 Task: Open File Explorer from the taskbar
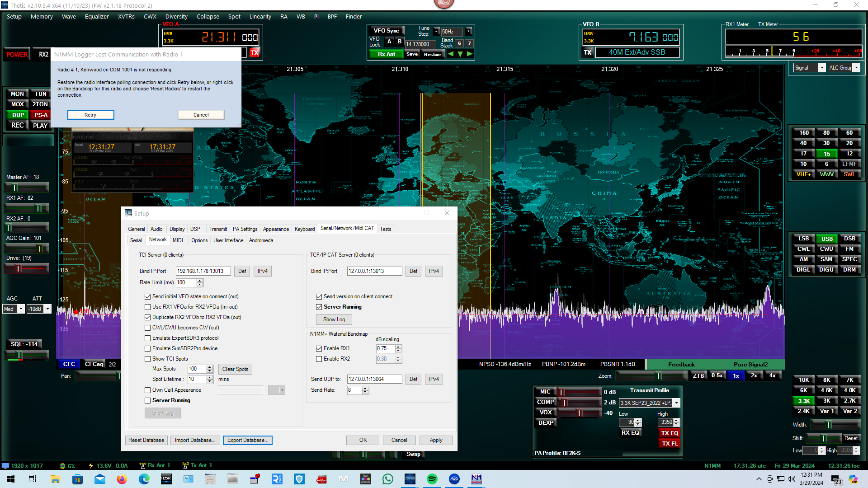(56, 479)
